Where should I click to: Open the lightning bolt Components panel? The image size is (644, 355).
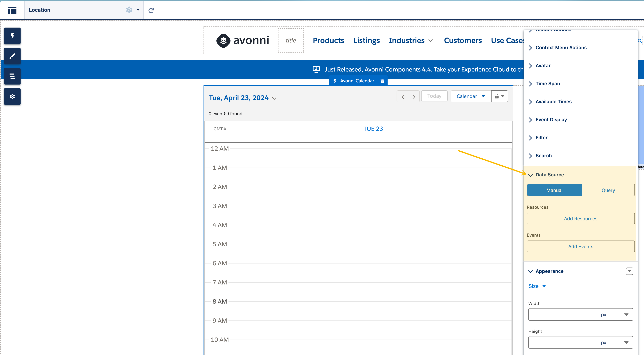coord(12,36)
